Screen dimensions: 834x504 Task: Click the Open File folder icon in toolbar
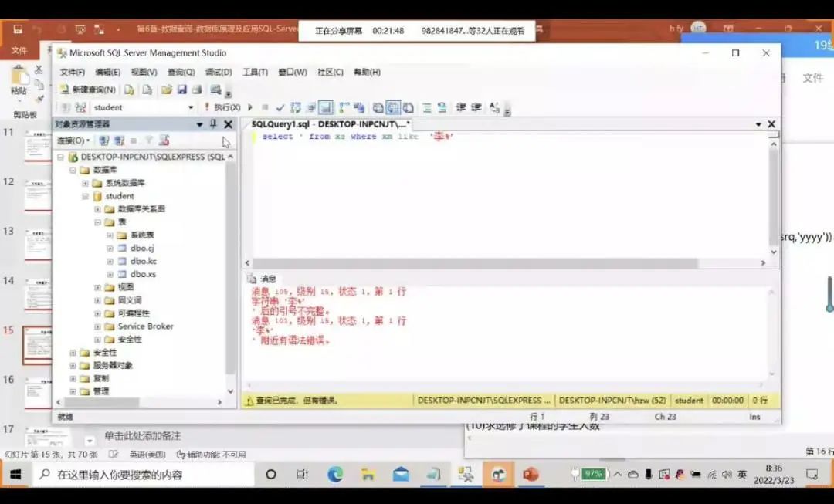pos(166,90)
